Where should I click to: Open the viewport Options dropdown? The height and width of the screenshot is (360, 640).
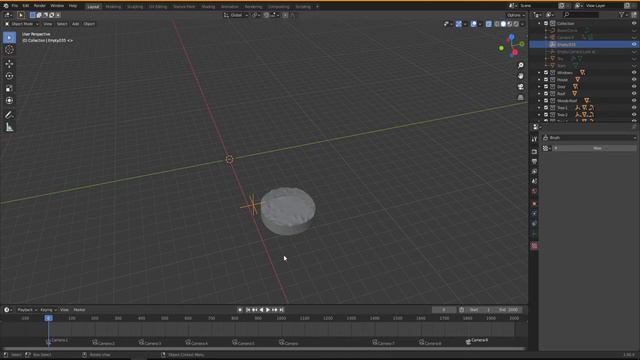[x=516, y=15]
